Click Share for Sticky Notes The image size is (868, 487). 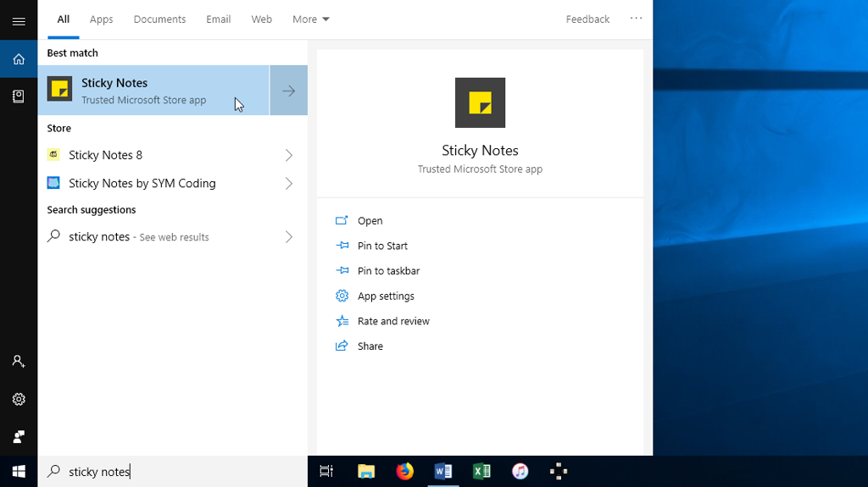pos(359,346)
